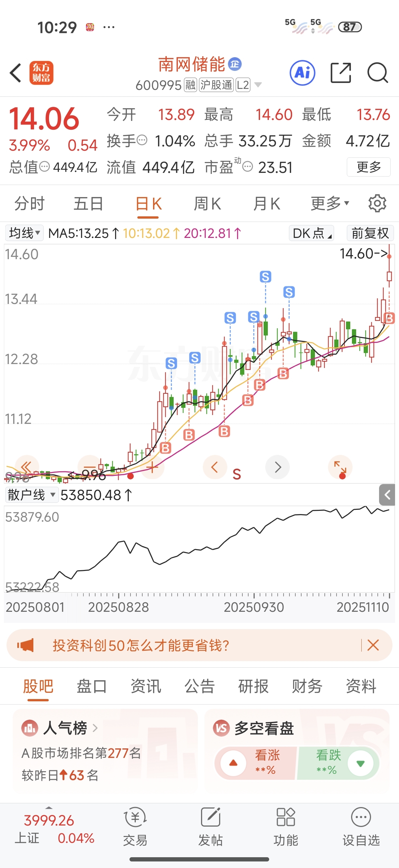
Task: Zoom in chart with plus icon
Action: (x=152, y=467)
